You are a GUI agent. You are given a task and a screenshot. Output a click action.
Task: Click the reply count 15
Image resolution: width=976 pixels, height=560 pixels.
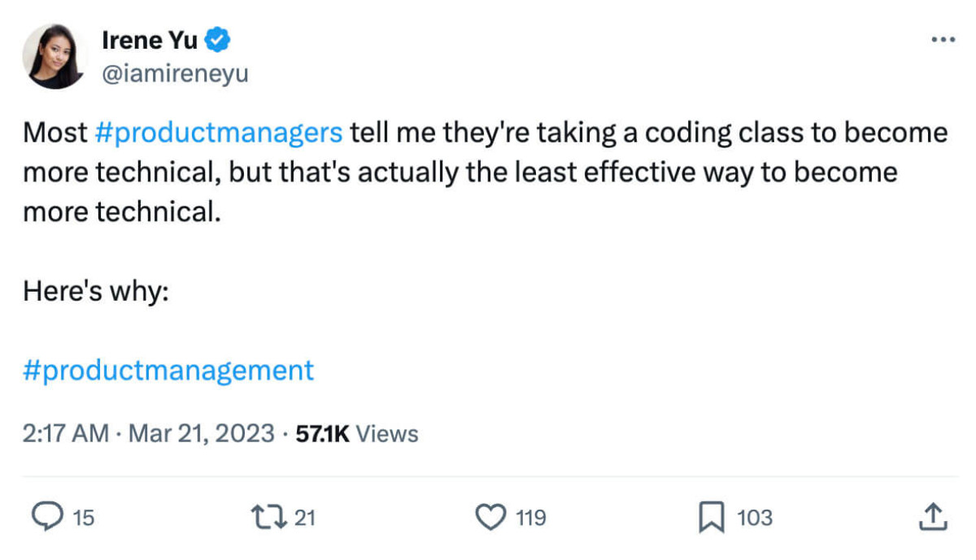tap(84, 518)
